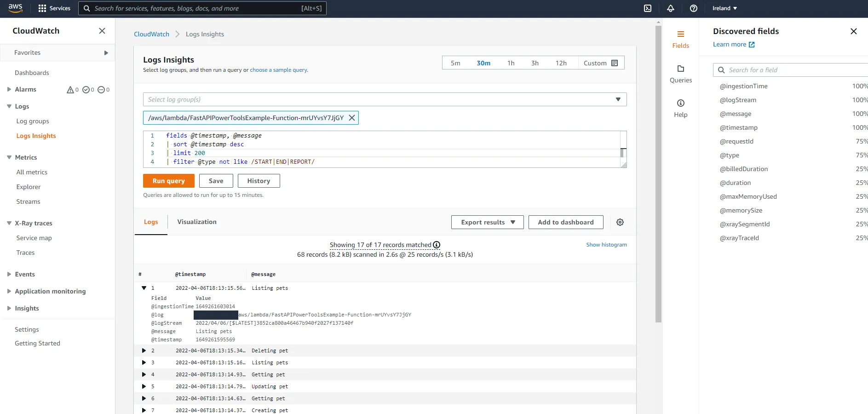The image size is (868, 414).
Task: Open the Fields panel in the right rail
Action: [681, 39]
